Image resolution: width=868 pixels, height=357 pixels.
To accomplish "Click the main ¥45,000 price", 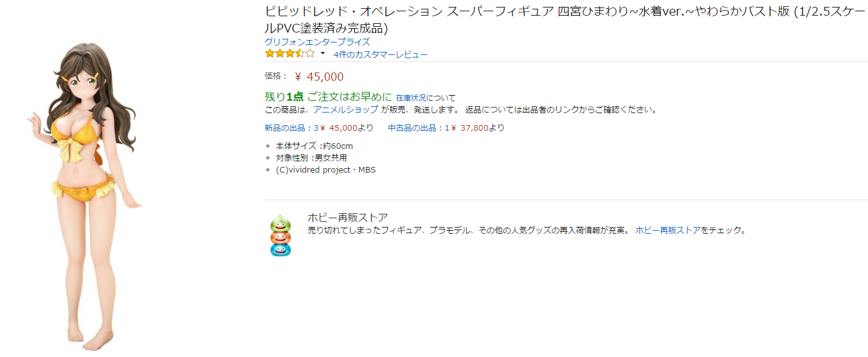I will (319, 77).
